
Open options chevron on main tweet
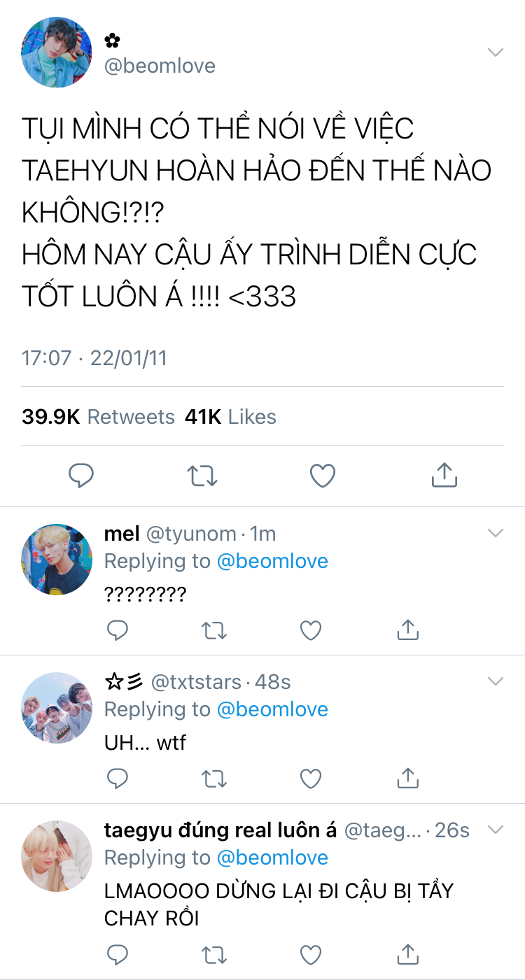(496, 52)
